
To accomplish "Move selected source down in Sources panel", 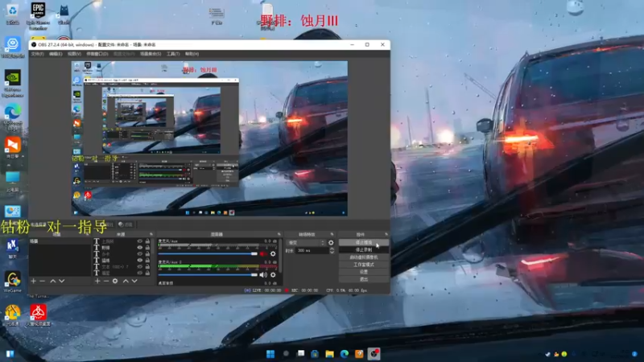I will coord(134,281).
